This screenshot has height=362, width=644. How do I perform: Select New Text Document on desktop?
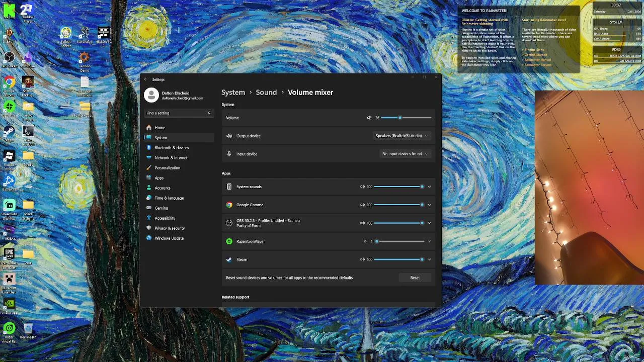tap(85, 86)
